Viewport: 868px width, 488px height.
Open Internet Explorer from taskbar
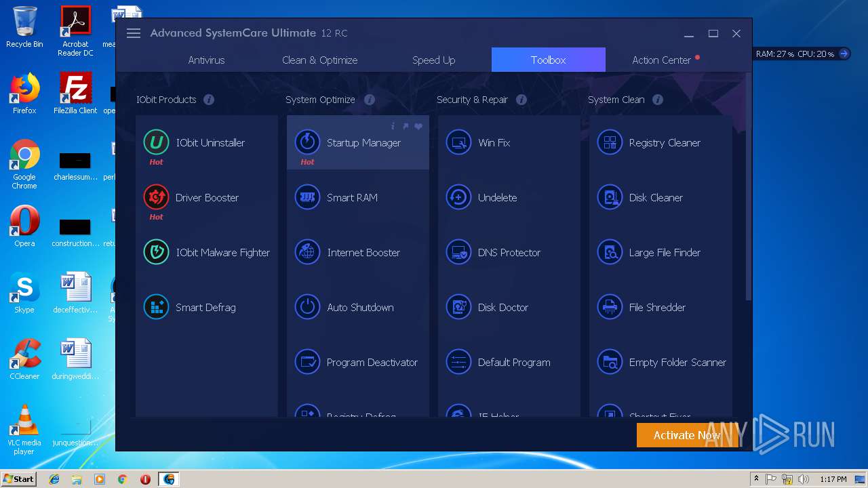54,479
